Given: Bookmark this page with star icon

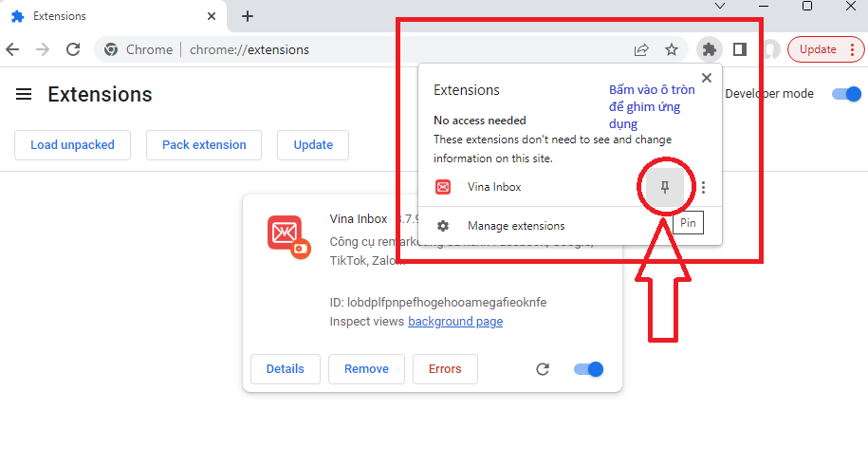Looking at the screenshot, I should pos(672,50).
